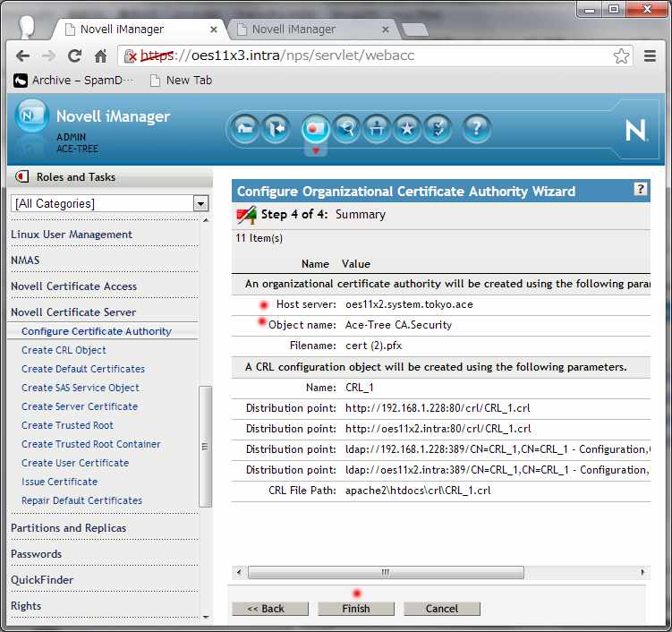The height and width of the screenshot is (632, 672).
Task: Click the wizard help question mark
Action: click(641, 189)
